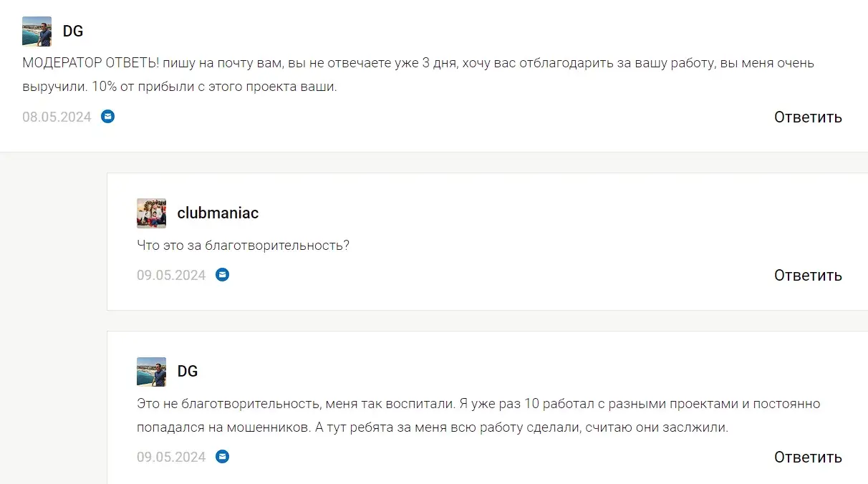Click DG's avatar in the second reply
Viewport: 868px width, 484px height.
pyautogui.click(x=150, y=371)
